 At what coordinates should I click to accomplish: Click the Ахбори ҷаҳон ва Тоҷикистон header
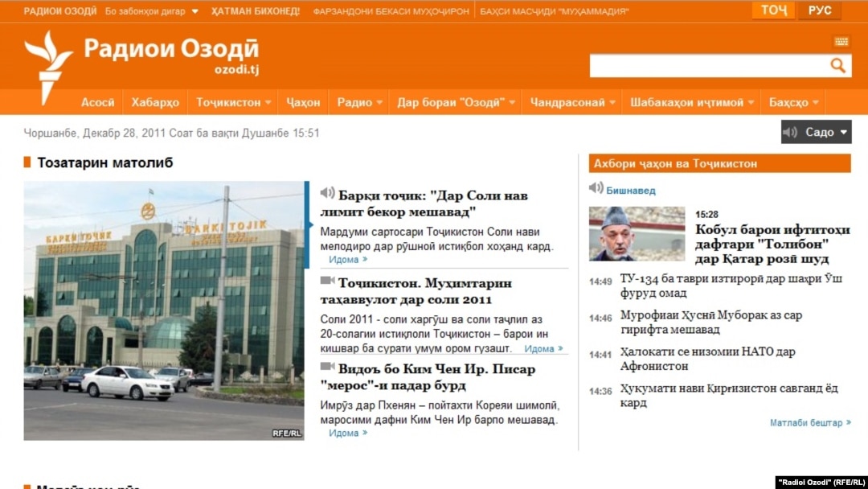click(x=719, y=163)
